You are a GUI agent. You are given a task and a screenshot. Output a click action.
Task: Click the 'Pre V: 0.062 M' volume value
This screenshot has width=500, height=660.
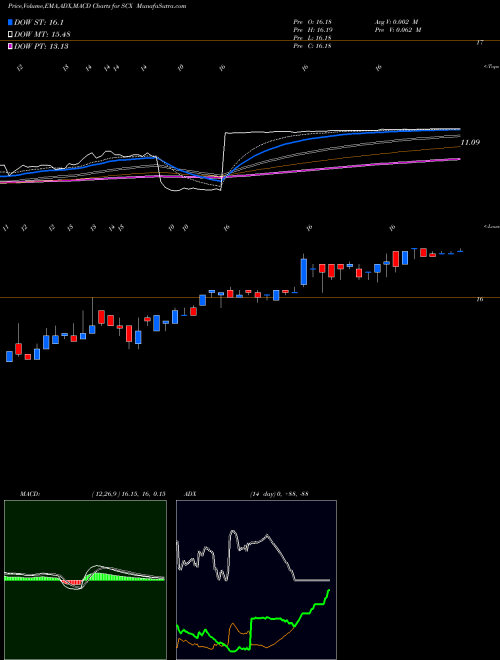pyautogui.click(x=399, y=30)
